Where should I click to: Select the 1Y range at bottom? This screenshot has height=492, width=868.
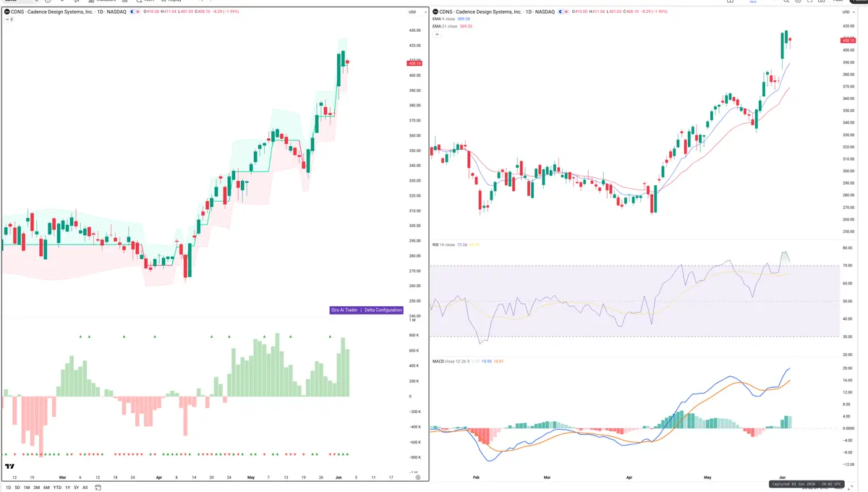[67, 488]
